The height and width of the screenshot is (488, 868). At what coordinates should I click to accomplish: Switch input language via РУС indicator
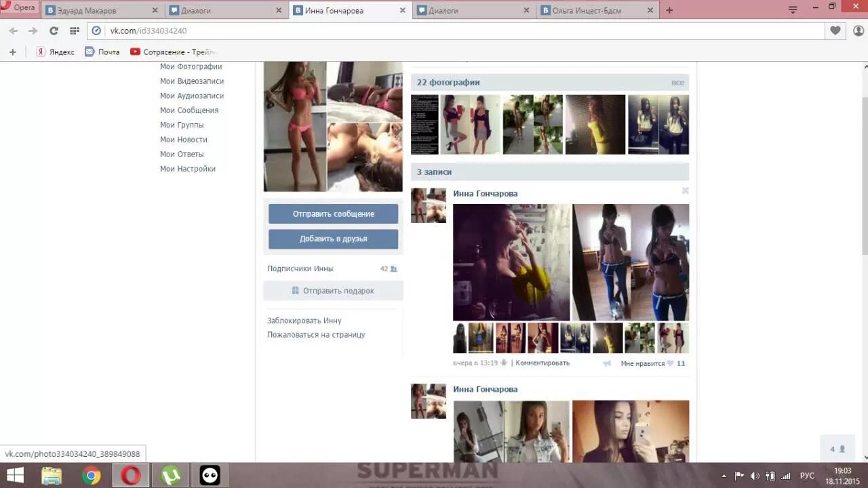(x=807, y=476)
